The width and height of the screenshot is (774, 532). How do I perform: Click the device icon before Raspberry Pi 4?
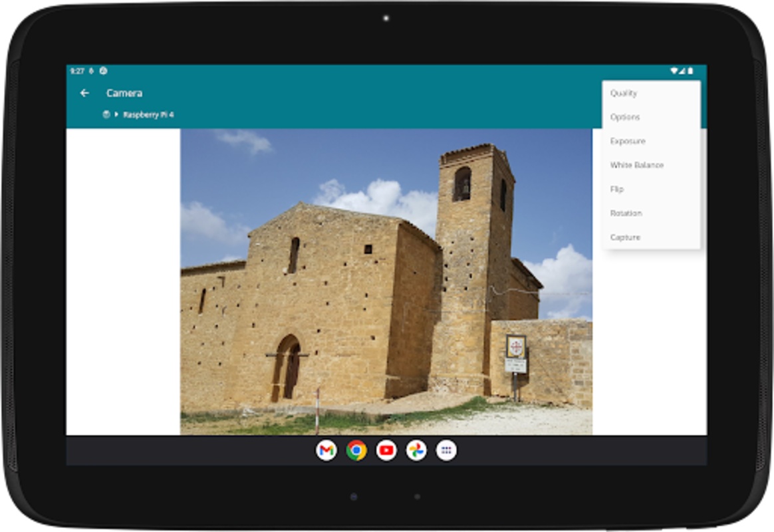point(106,114)
